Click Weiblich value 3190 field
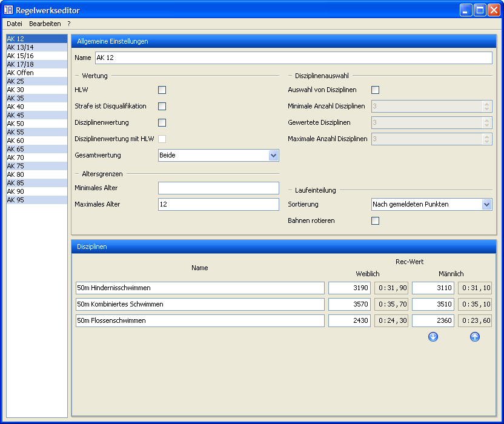 point(350,288)
